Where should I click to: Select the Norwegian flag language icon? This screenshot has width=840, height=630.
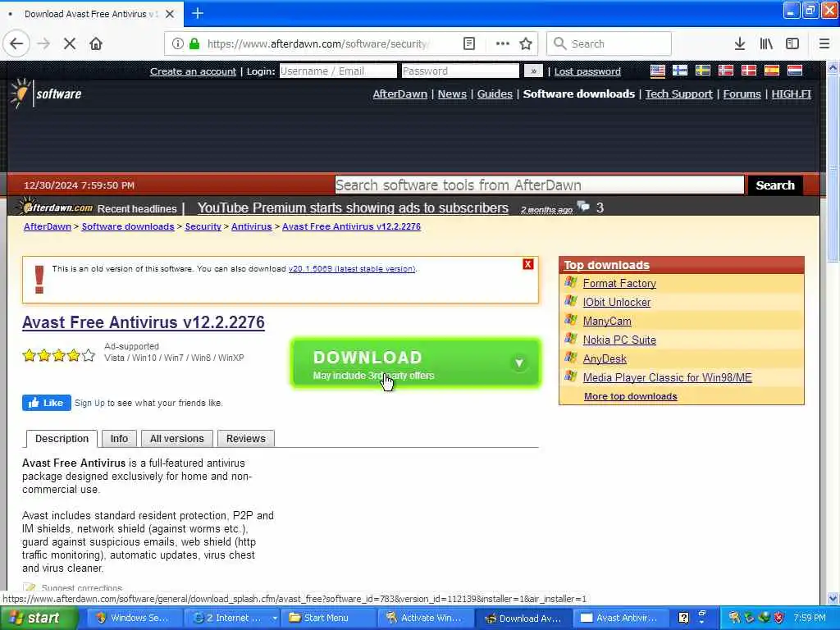click(726, 71)
